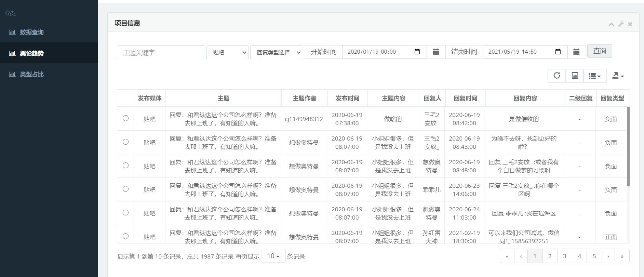Jump to last page »
This screenshot has width=644, height=277.
pyautogui.click(x=622, y=256)
